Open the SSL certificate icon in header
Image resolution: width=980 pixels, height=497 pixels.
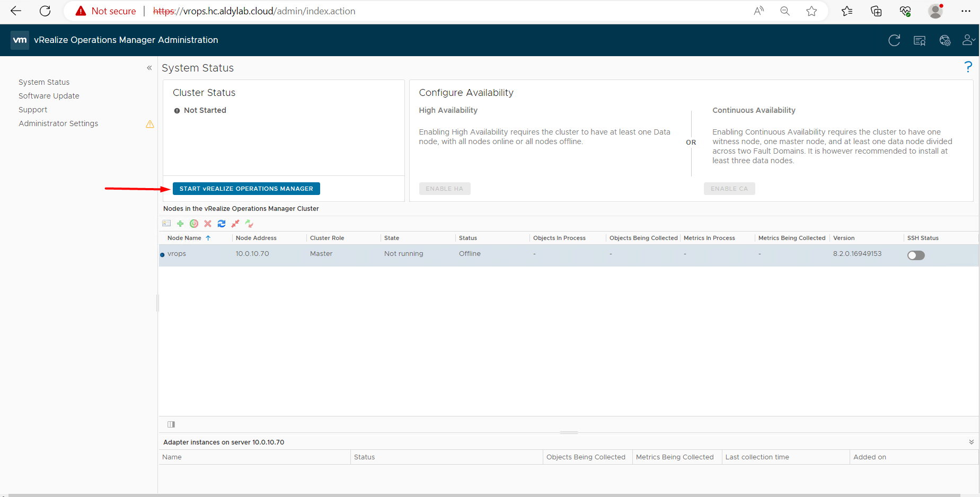click(x=920, y=41)
